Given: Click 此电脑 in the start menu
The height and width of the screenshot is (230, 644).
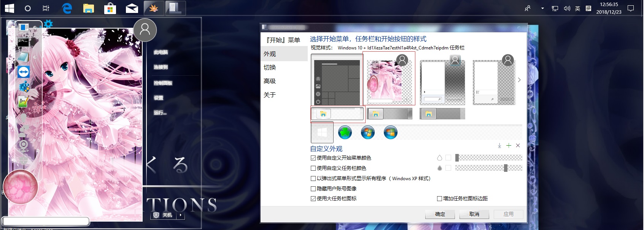Looking at the screenshot, I should [x=161, y=52].
